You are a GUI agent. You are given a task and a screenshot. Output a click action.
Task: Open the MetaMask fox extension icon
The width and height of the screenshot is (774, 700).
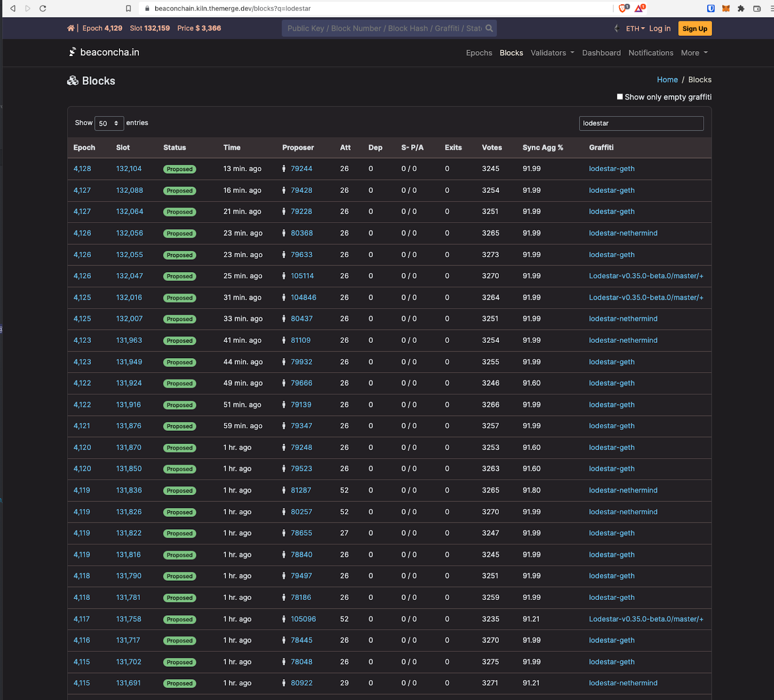pyautogui.click(x=726, y=8)
